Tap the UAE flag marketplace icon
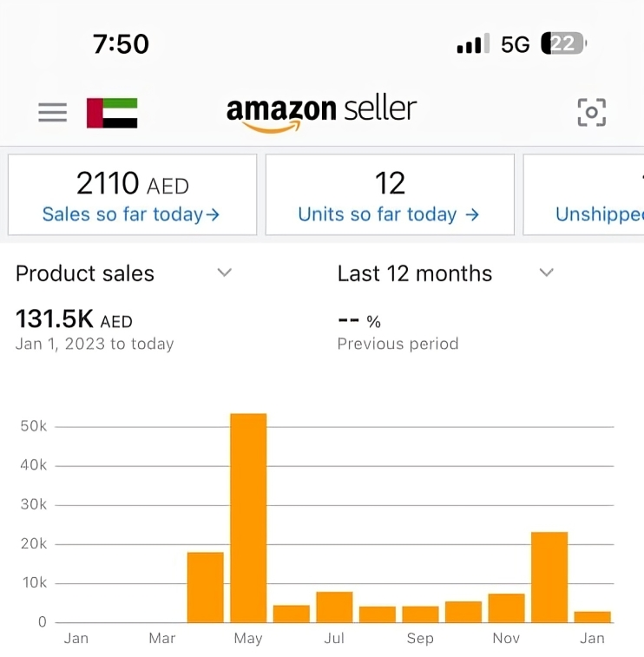The width and height of the screenshot is (644, 657). click(112, 113)
